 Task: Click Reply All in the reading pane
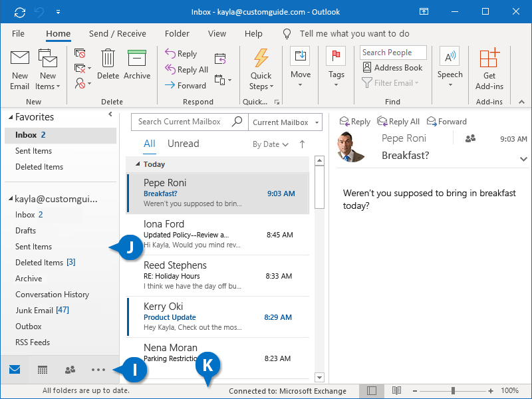point(398,122)
